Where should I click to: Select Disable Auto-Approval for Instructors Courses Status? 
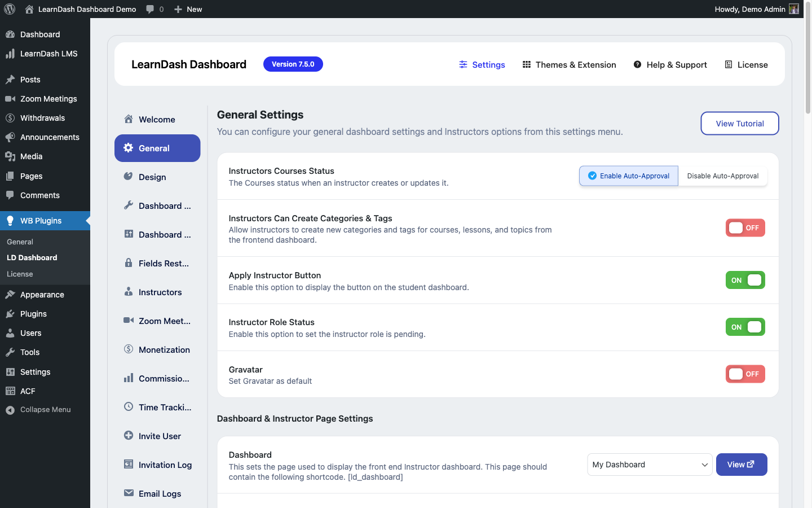click(x=722, y=176)
